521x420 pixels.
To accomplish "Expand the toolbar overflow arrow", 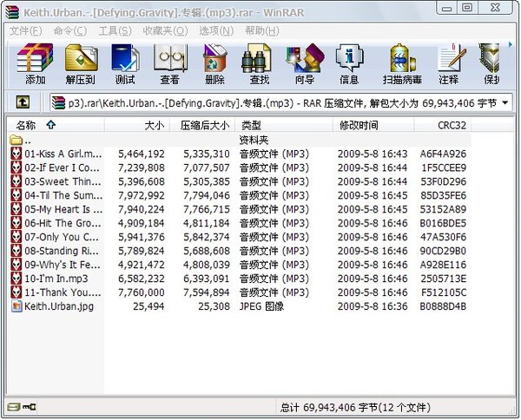I will pos(511,44).
